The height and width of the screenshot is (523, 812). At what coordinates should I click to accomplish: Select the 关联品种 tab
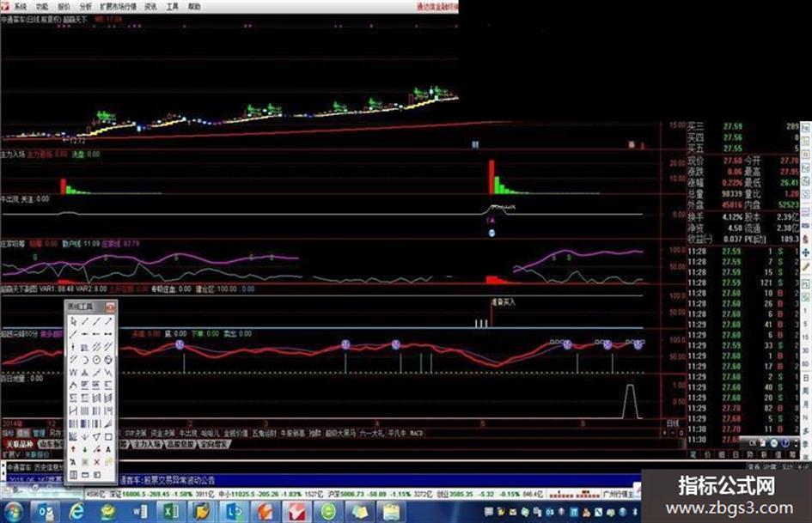[20, 444]
